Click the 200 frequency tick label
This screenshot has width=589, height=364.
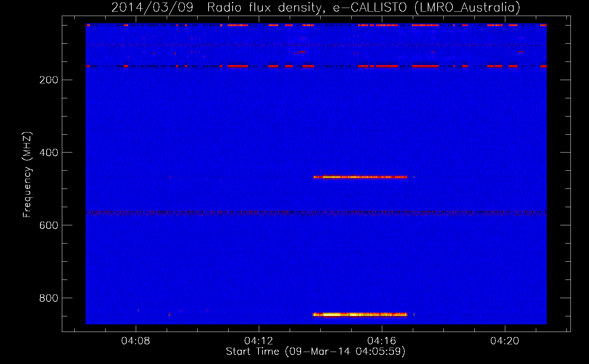[x=48, y=80]
